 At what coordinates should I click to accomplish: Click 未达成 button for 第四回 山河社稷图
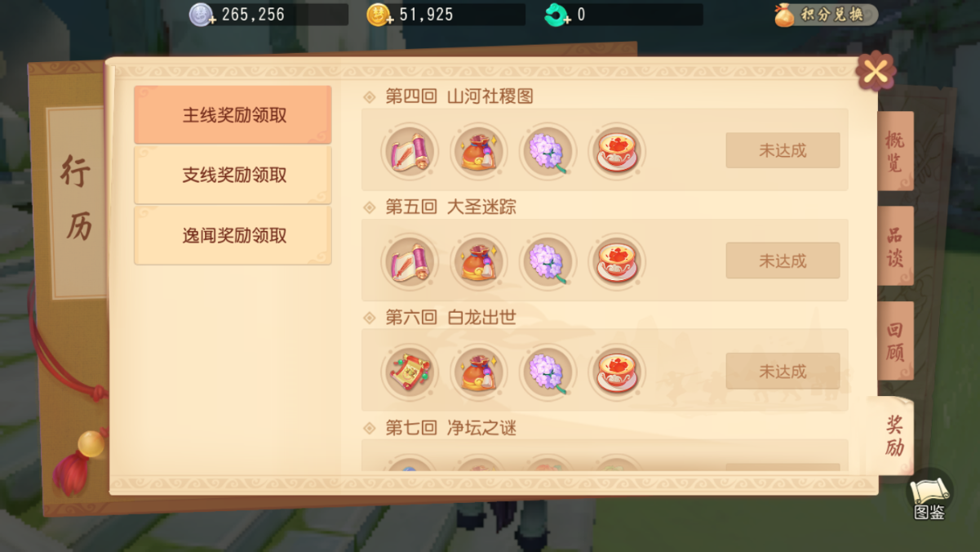pos(783,150)
